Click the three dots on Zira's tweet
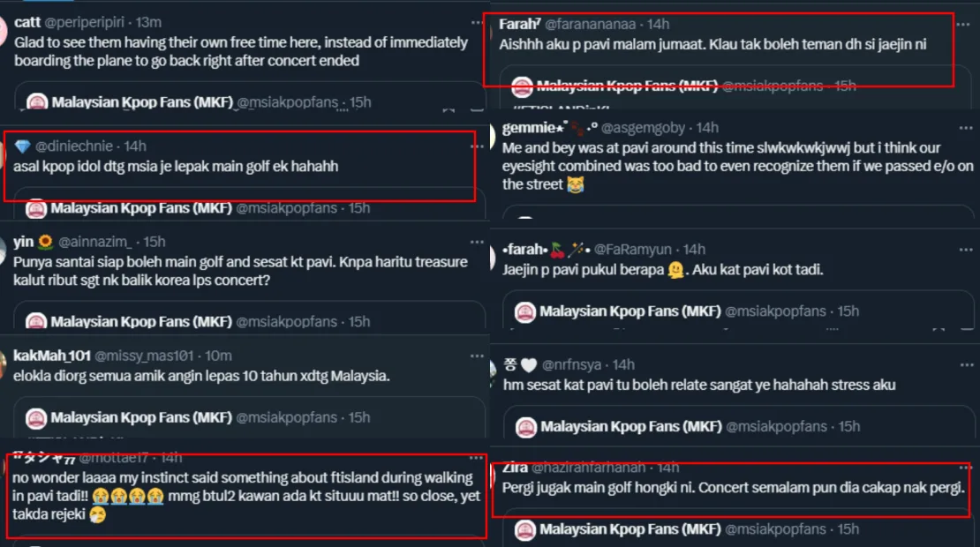The height and width of the screenshot is (547, 980). tap(967, 468)
